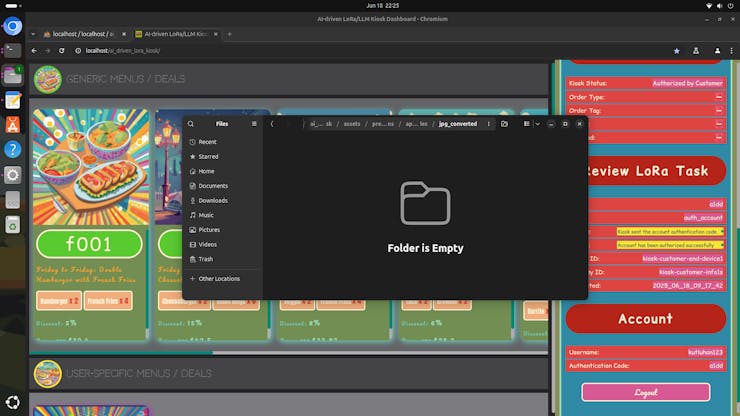Open the Files hamburger menu
This screenshot has height=416, width=740.
(254, 124)
